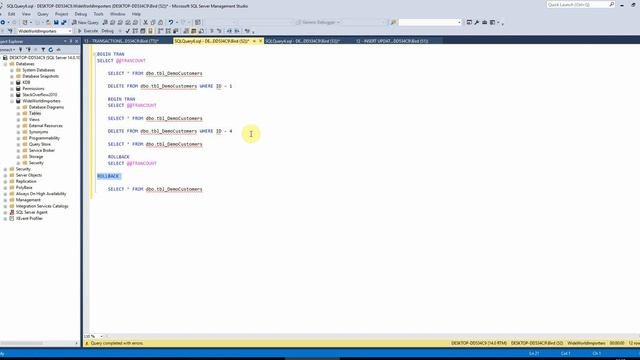Viewport: 640px width, 360px height.
Task: Click the highlighted ROLLBACK statement
Action: (x=109, y=176)
